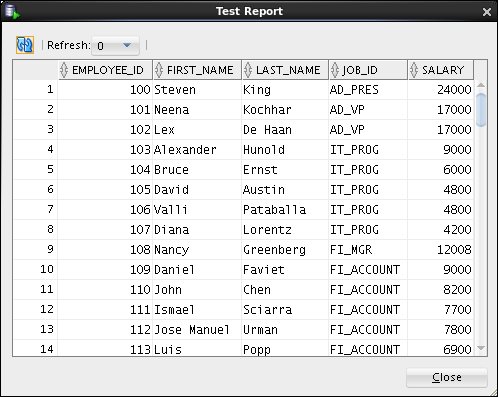The image size is (498, 397).
Task: Click the sort arrows icon beside LAST_NAME
Action: [x=248, y=70]
